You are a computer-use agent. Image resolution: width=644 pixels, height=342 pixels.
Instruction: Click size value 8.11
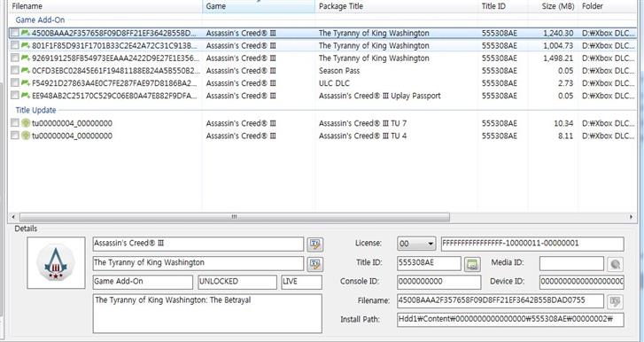(565, 136)
